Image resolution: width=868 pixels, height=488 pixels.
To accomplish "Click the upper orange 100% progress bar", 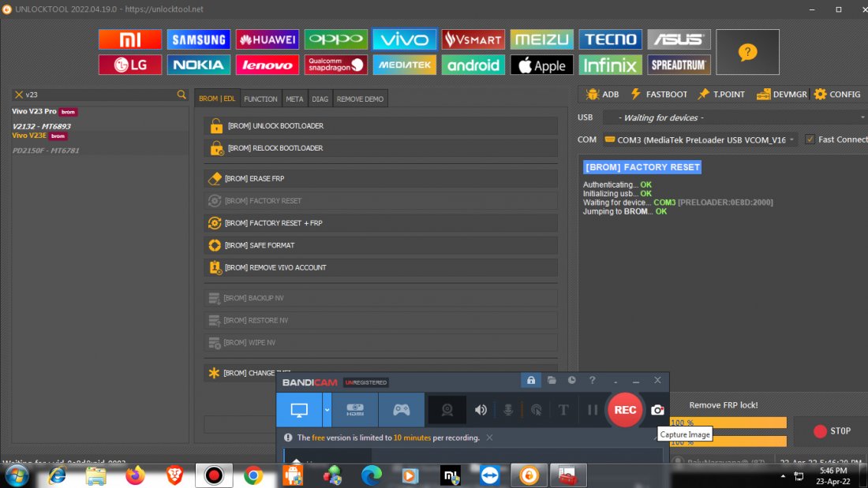I will 728,422.
